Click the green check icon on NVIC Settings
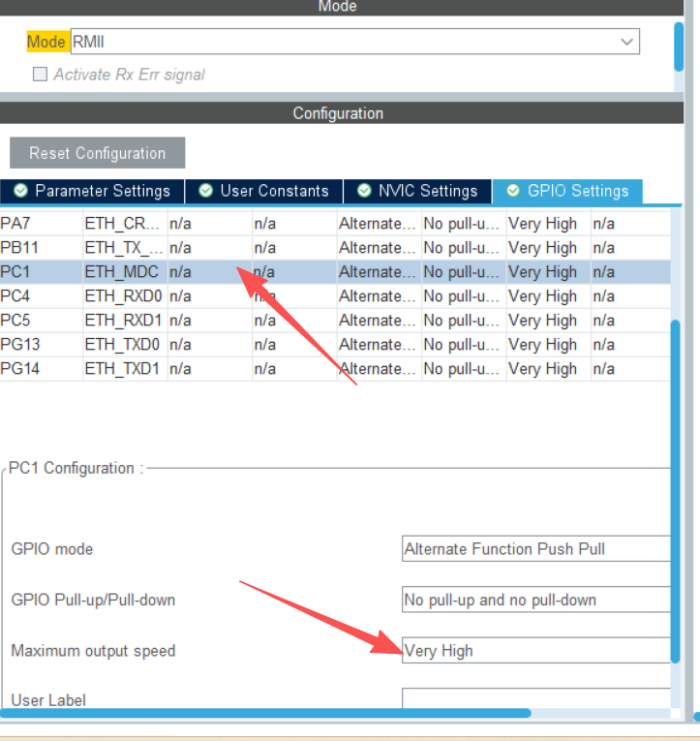This screenshot has height=741, width=700. click(x=364, y=191)
